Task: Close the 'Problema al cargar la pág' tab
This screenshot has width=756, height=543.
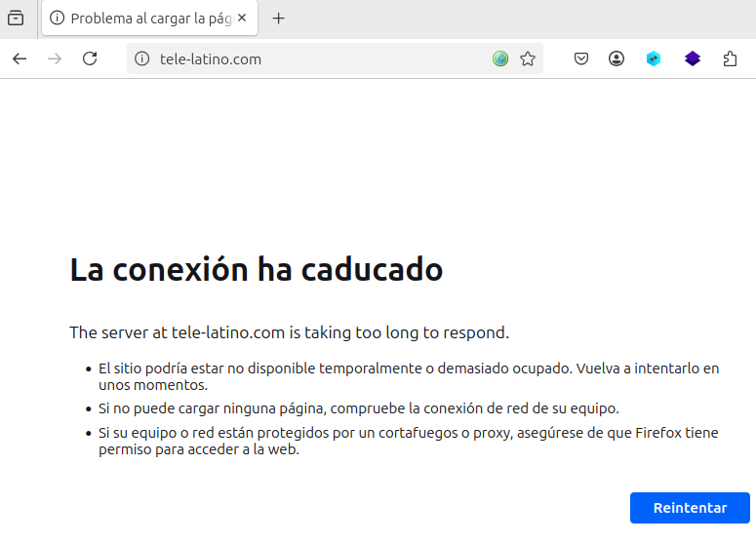Action: 242,18
